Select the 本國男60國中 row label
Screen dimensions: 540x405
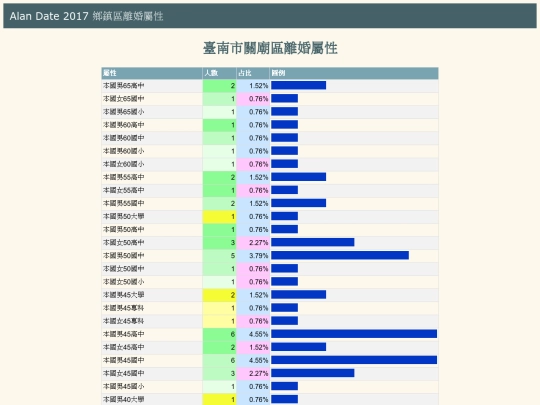(x=124, y=138)
